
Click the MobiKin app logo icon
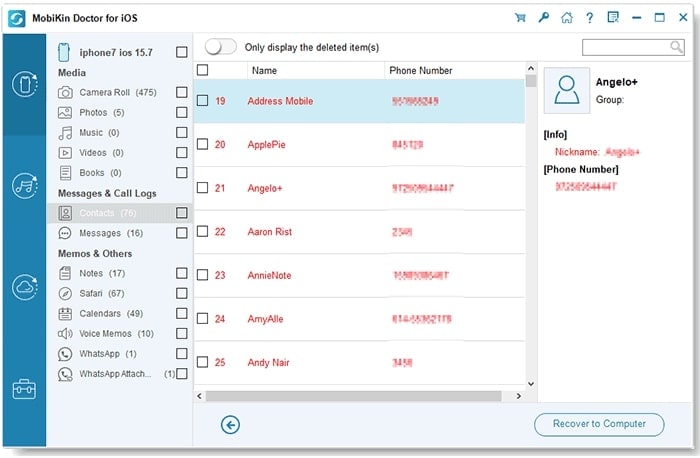[x=17, y=18]
